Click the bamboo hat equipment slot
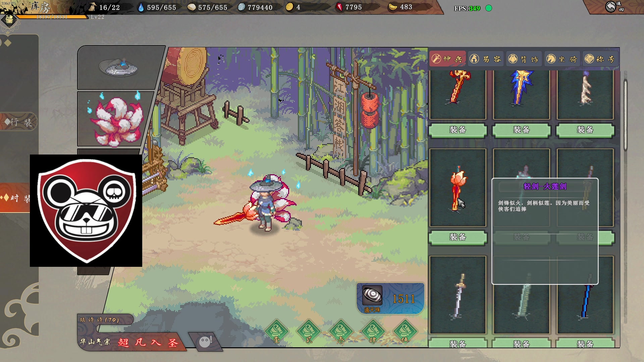 118,67
